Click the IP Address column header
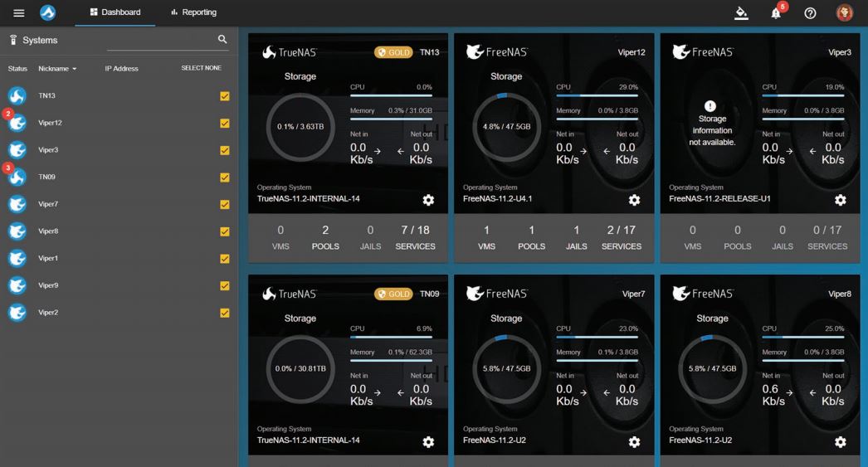This screenshot has height=467, width=868. coord(122,69)
